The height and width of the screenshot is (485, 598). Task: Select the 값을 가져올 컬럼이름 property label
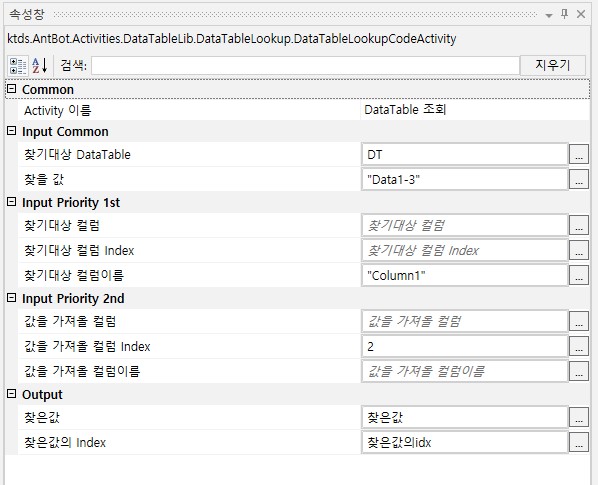(82, 371)
